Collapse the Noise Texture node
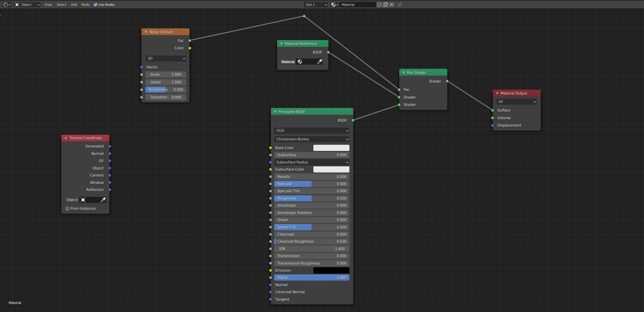This screenshot has height=312, width=644. point(146,32)
